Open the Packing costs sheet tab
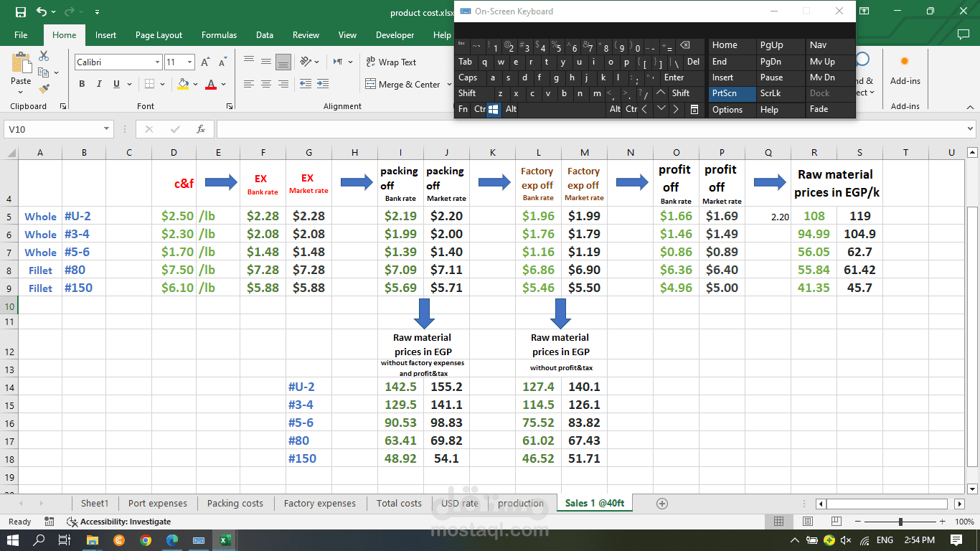The width and height of the screenshot is (980, 551). pyautogui.click(x=235, y=504)
